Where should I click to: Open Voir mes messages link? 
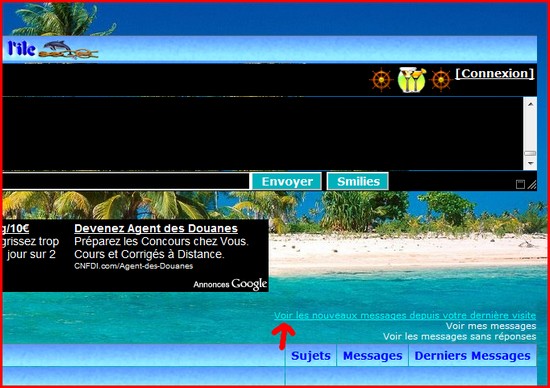[491, 326]
